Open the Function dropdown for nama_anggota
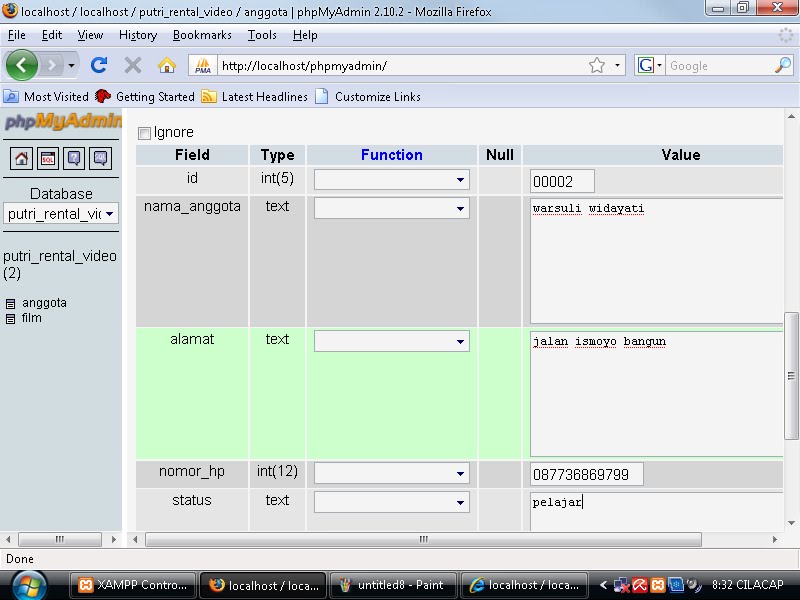The width and height of the screenshot is (800, 600). click(391, 208)
